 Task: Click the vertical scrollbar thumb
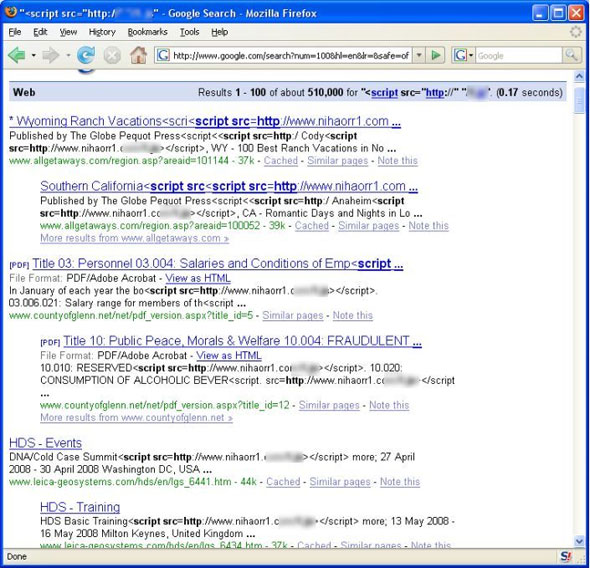click(x=579, y=100)
